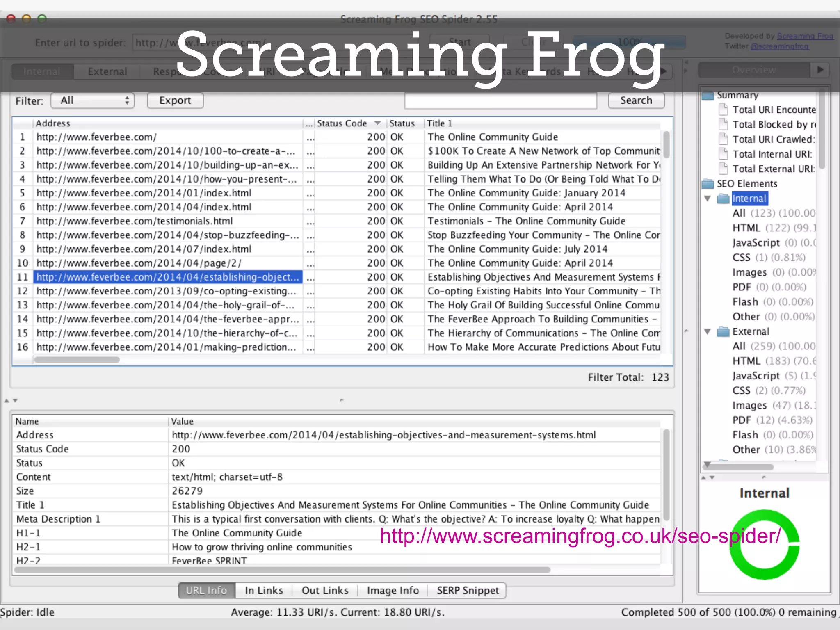Select Internal HTML (122) entry
The image size is (840, 630).
(x=774, y=228)
